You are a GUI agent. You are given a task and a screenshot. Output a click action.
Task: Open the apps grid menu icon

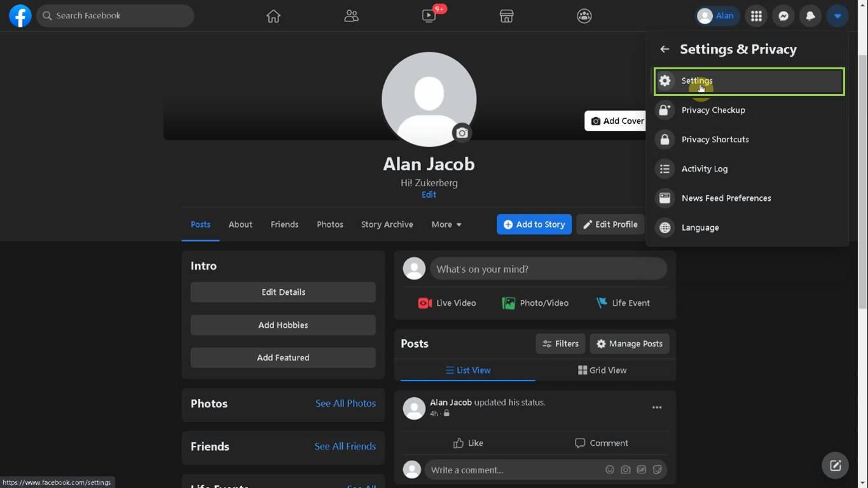pos(756,16)
